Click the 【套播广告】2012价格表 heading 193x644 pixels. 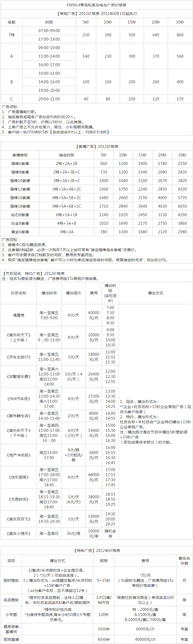pos(96,147)
